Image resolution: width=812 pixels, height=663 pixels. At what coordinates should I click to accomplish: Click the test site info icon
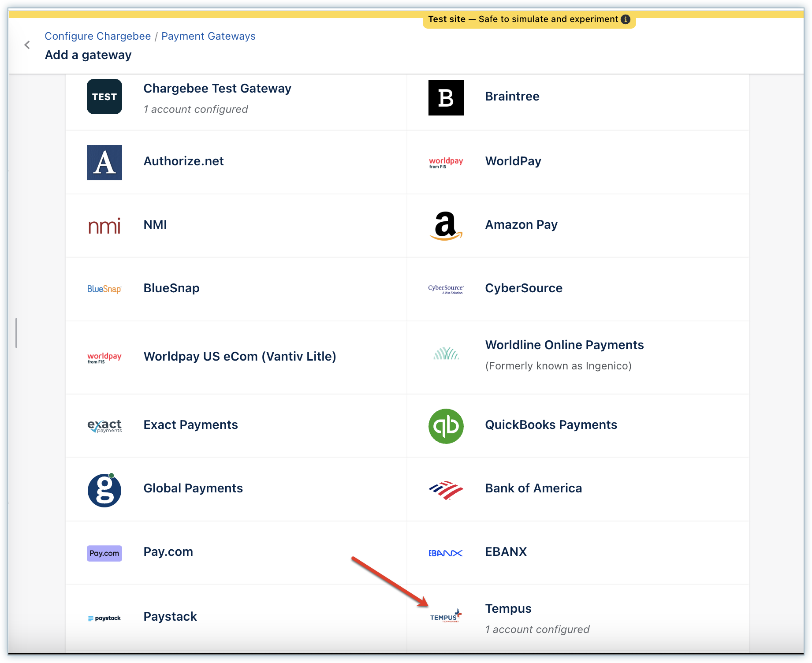[x=625, y=19]
